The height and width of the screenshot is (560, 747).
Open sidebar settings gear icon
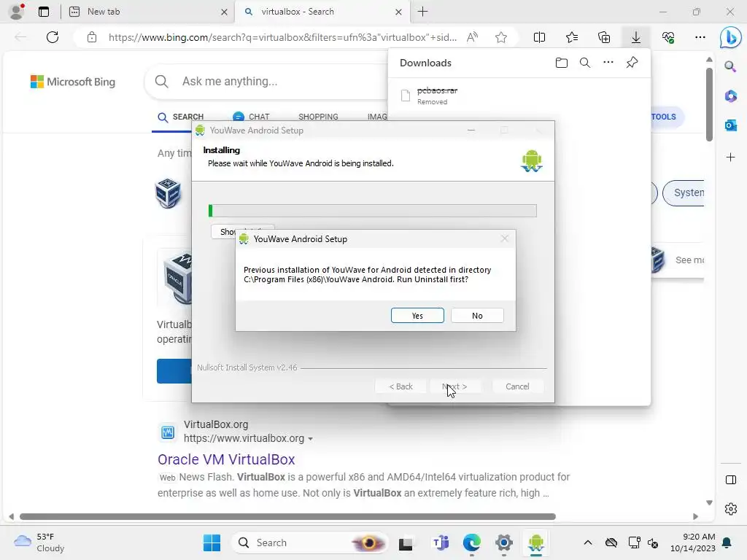click(x=730, y=509)
